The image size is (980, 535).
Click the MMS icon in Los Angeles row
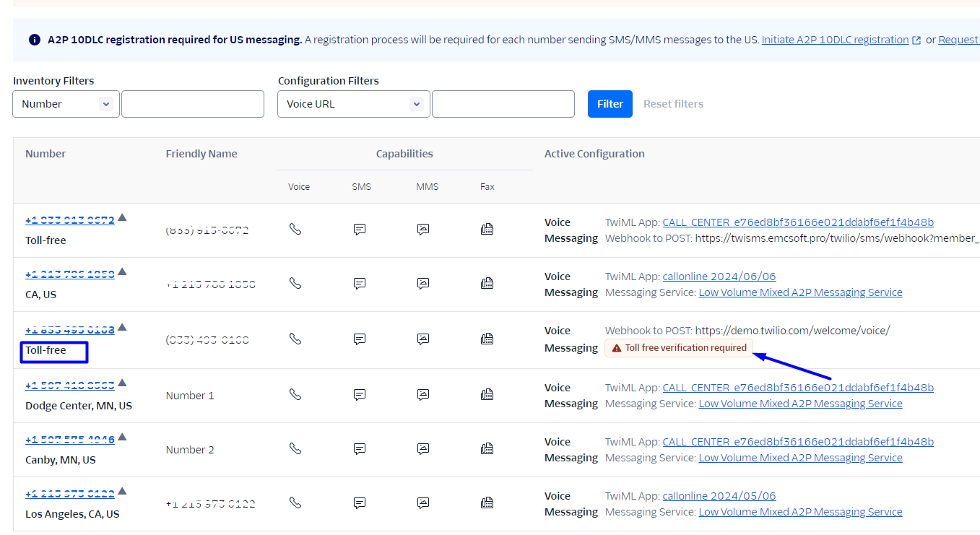point(423,503)
